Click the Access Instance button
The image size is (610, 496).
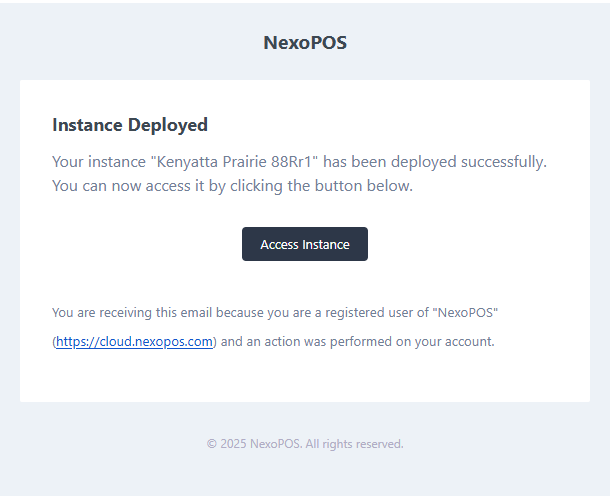pos(305,244)
